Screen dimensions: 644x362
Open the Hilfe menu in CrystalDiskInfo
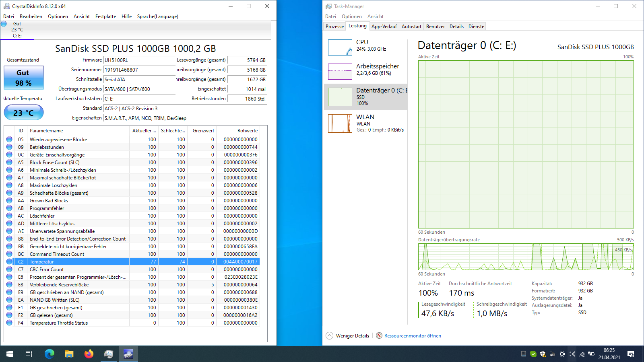pyautogui.click(x=126, y=16)
